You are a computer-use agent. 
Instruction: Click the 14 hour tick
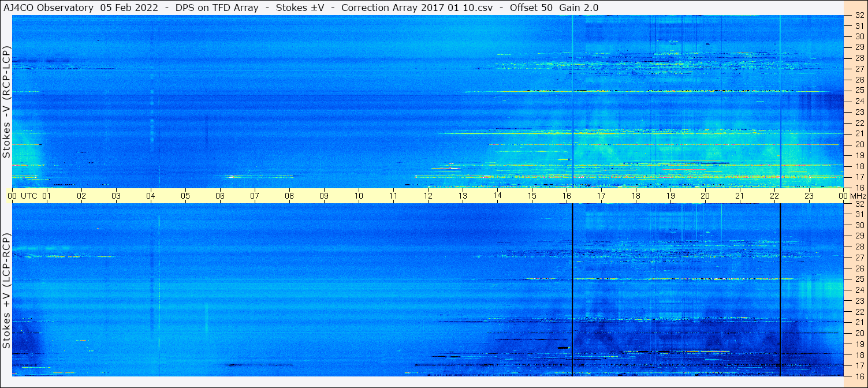click(497, 196)
